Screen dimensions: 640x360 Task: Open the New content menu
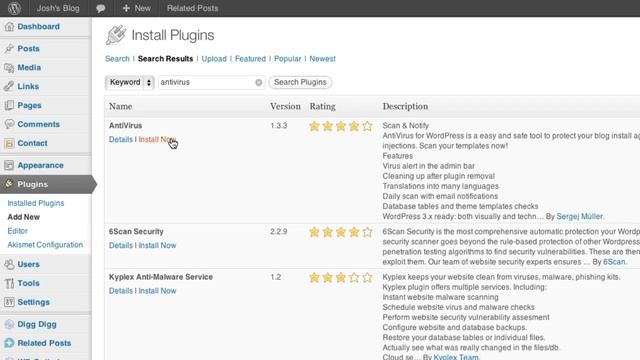[x=137, y=8]
